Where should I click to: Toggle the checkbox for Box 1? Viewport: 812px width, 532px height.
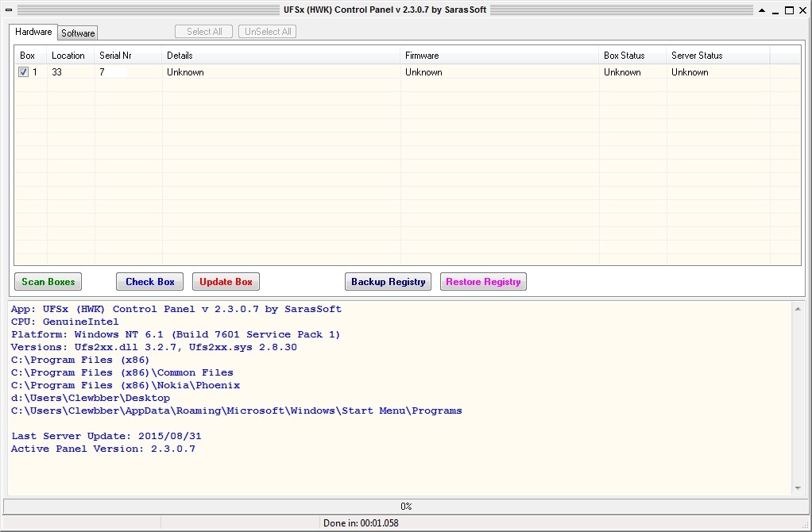[23, 72]
